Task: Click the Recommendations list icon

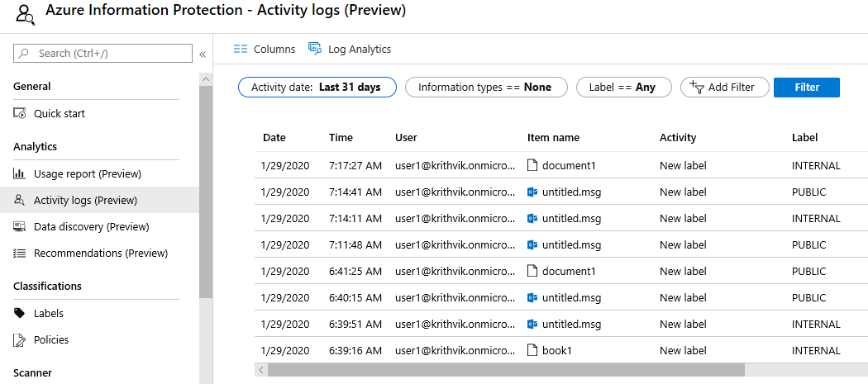Action: pos(19,253)
